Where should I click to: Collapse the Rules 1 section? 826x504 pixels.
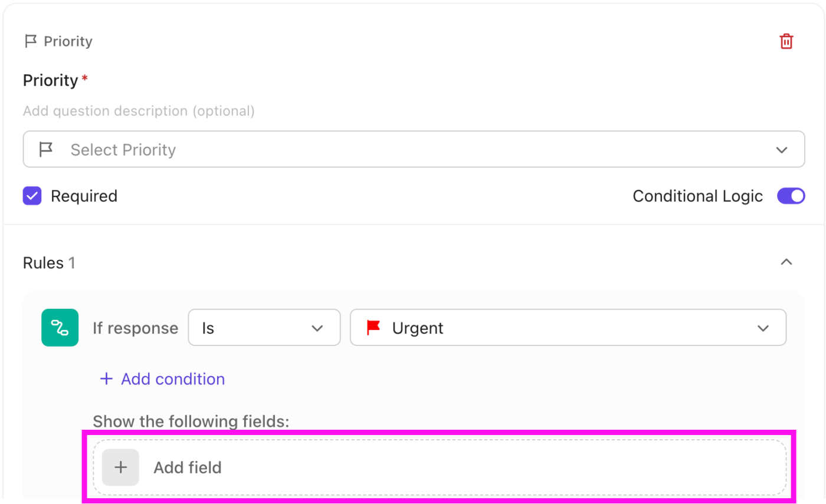point(786,262)
